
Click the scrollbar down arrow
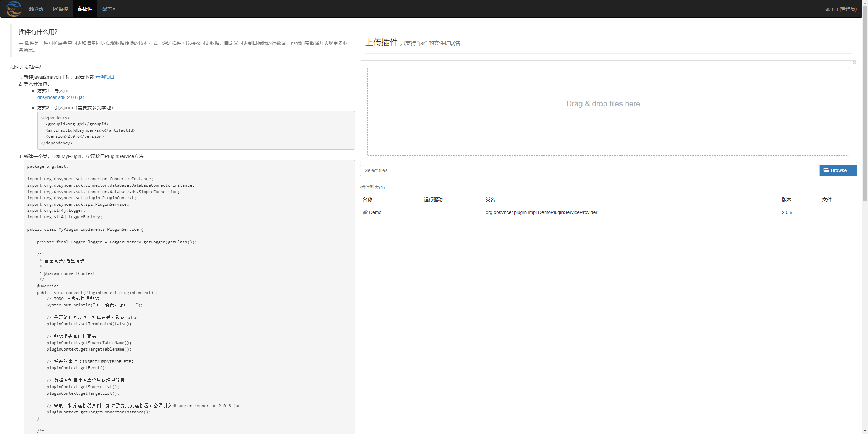(x=865, y=431)
